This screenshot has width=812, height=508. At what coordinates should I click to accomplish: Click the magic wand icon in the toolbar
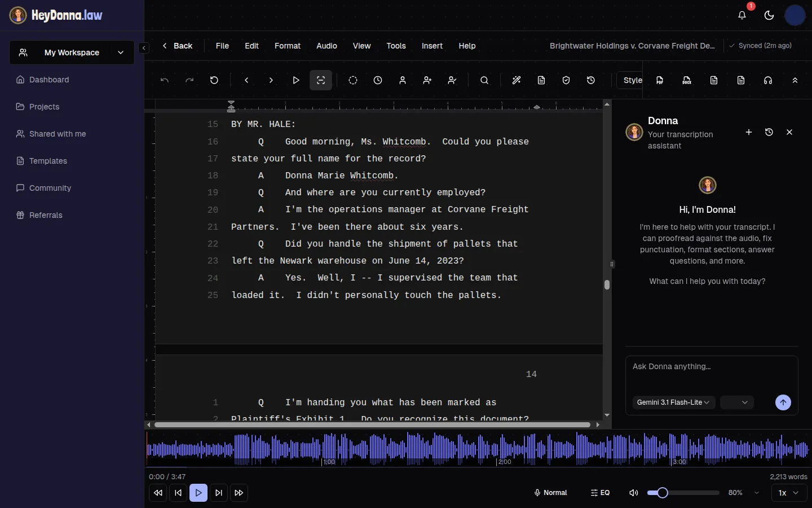click(517, 80)
